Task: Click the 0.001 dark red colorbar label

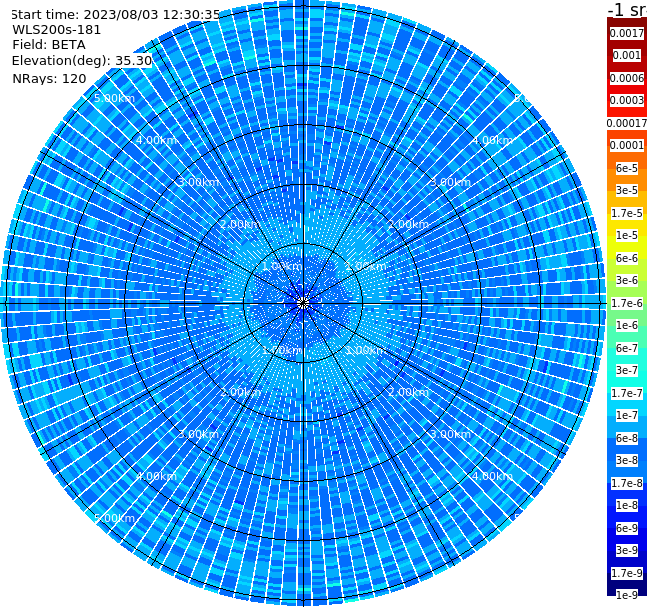Action: [627, 55]
